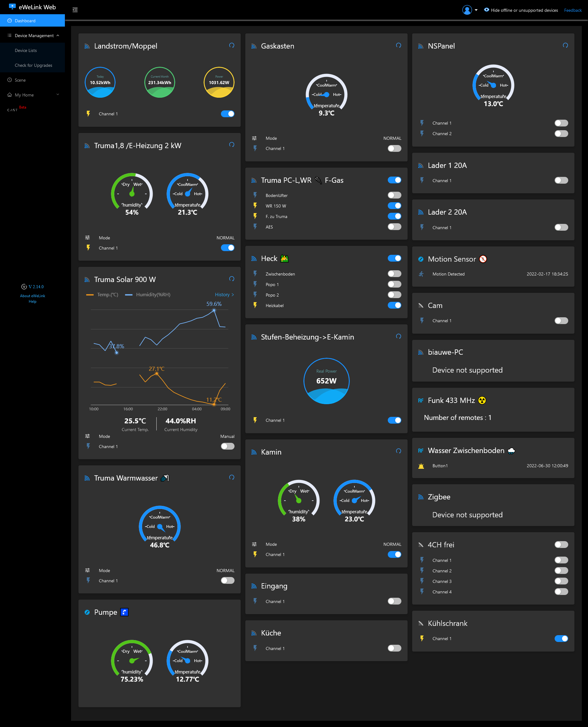Click the NSPanel 13.0℃ temperature dial
The height and width of the screenshot is (727, 588).
[x=493, y=86]
